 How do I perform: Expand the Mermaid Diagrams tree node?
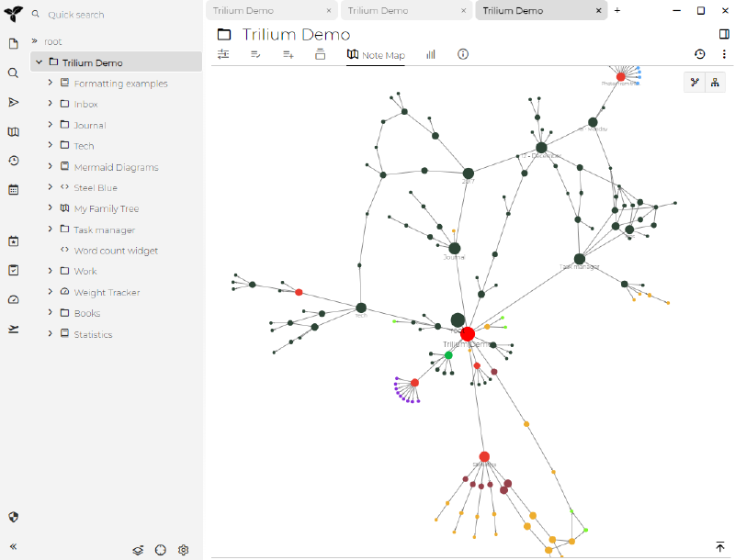pos(51,166)
